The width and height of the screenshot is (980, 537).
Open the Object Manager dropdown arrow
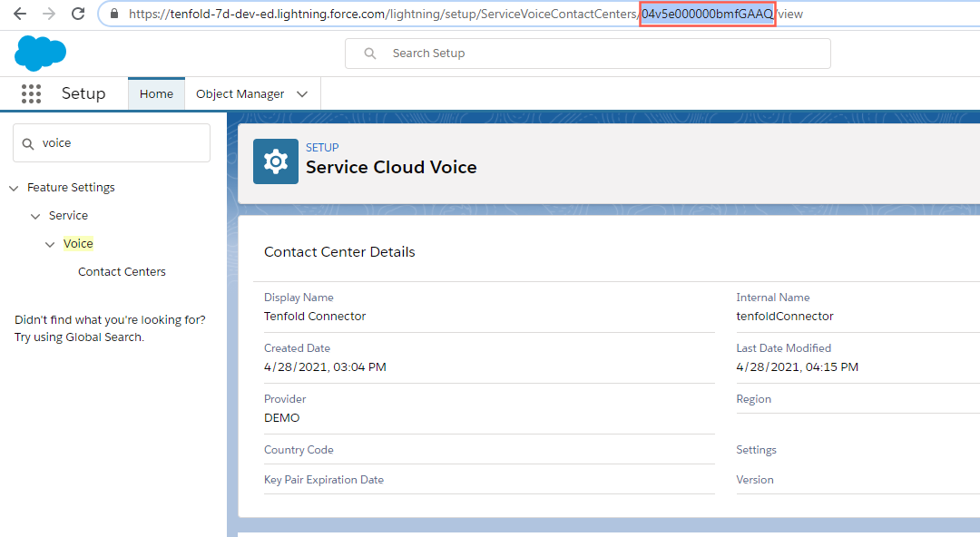tap(302, 94)
